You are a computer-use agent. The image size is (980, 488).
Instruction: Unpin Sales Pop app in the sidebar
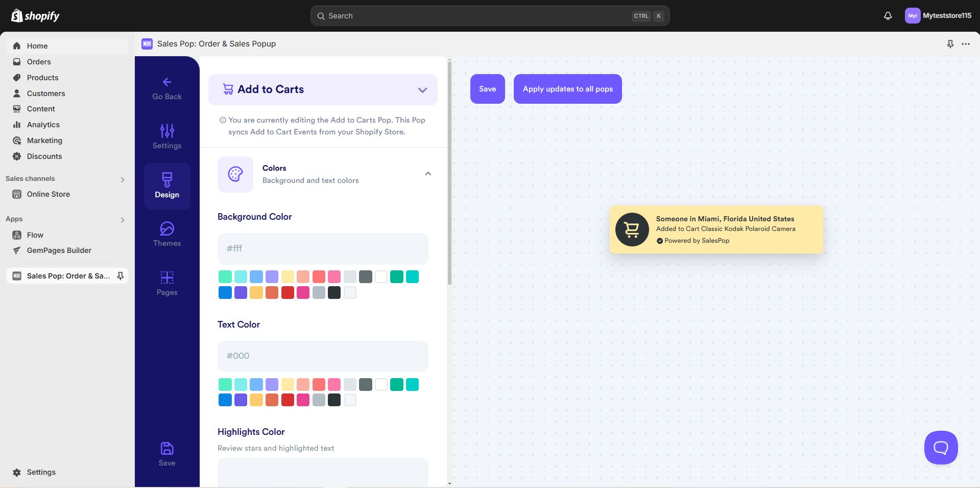[x=121, y=276]
